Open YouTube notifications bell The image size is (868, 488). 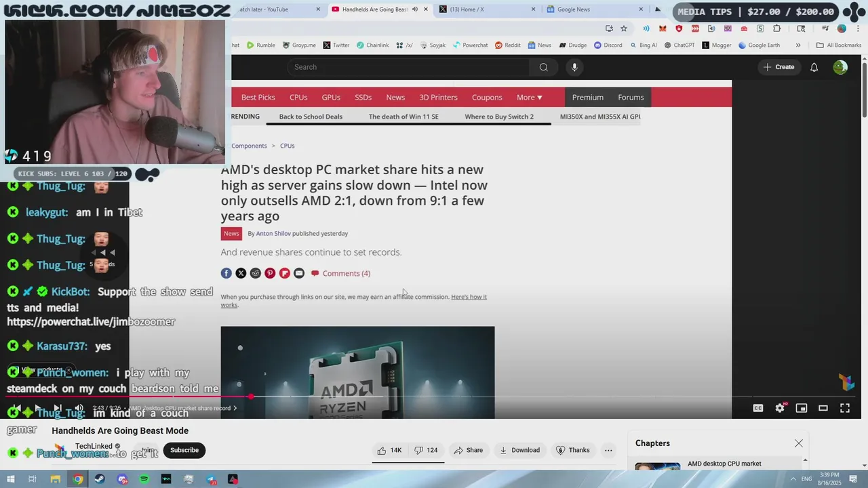(814, 67)
